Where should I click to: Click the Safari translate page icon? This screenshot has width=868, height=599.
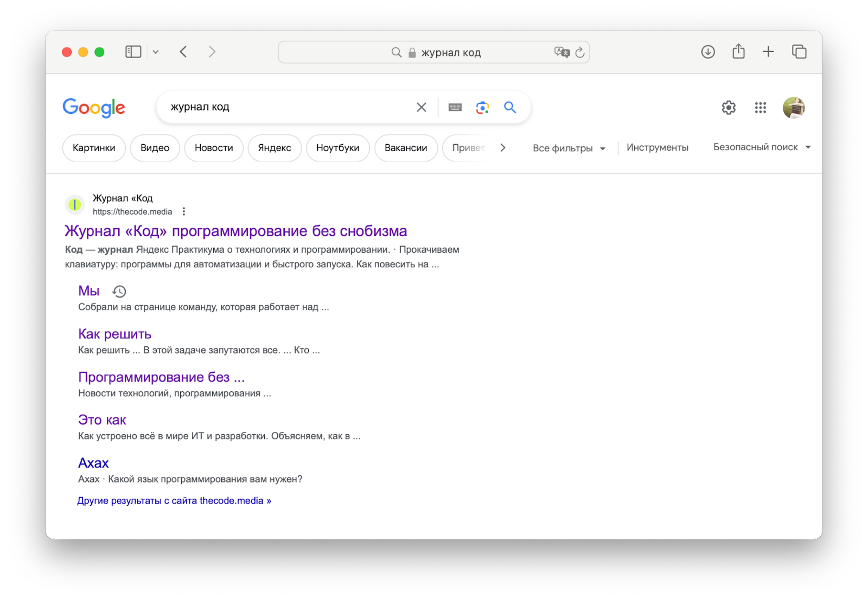[x=561, y=52]
